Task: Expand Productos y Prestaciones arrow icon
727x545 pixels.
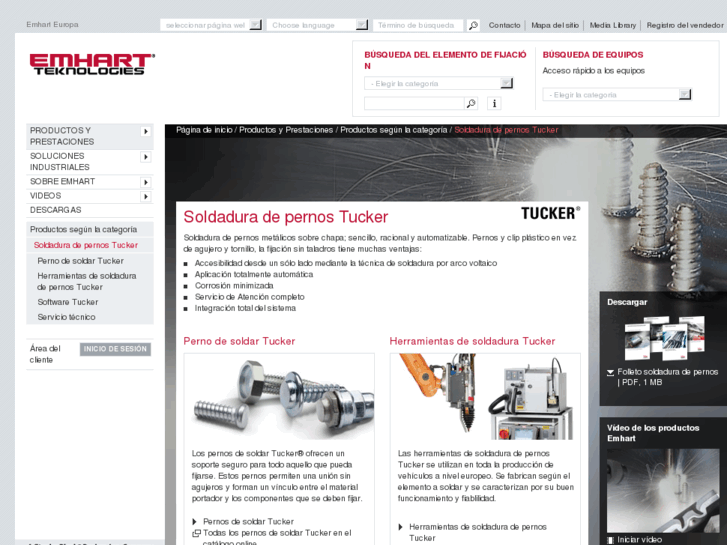Action: click(x=146, y=131)
